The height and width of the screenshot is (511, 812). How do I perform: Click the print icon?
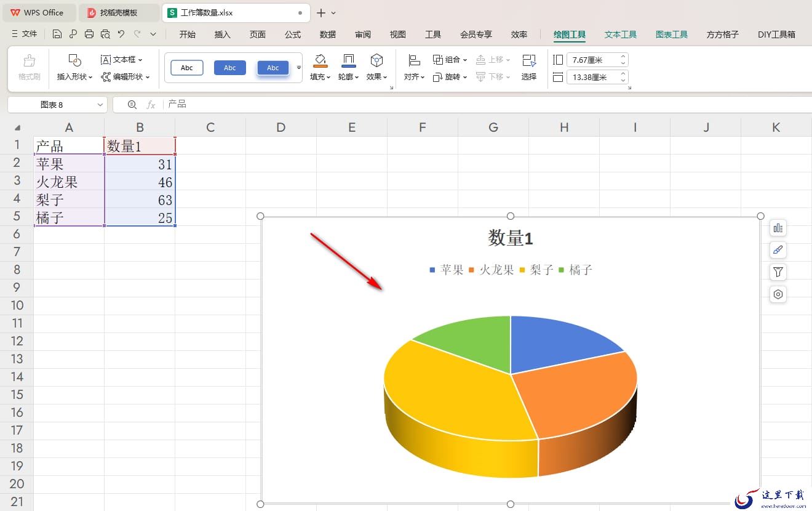click(89, 34)
